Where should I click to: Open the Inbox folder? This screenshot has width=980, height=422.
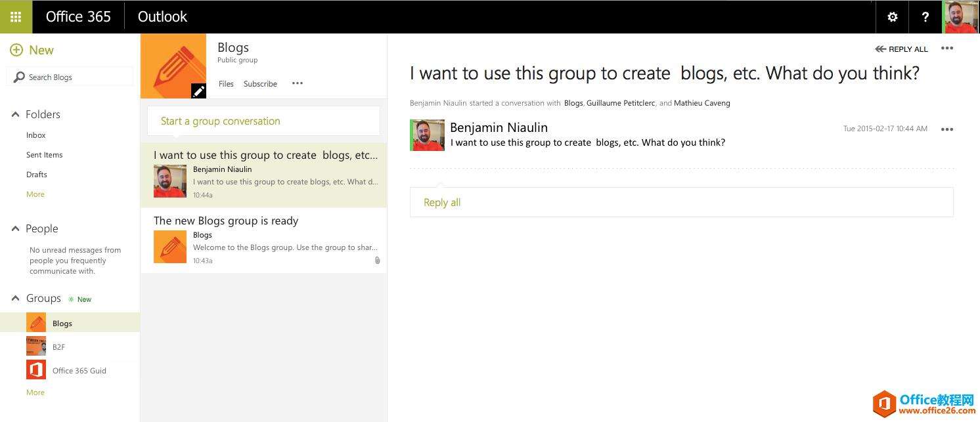[x=36, y=135]
